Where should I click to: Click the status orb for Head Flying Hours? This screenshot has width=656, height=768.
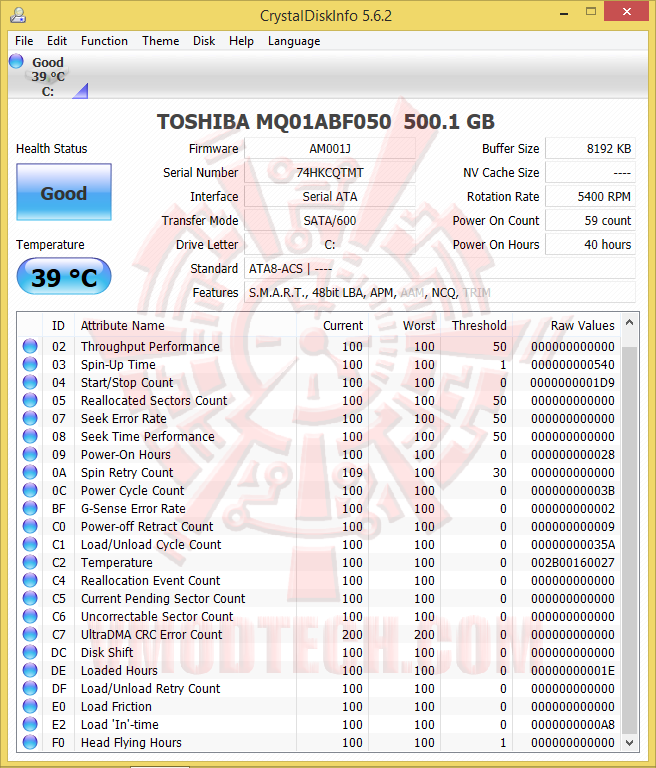[x=30, y=743]
